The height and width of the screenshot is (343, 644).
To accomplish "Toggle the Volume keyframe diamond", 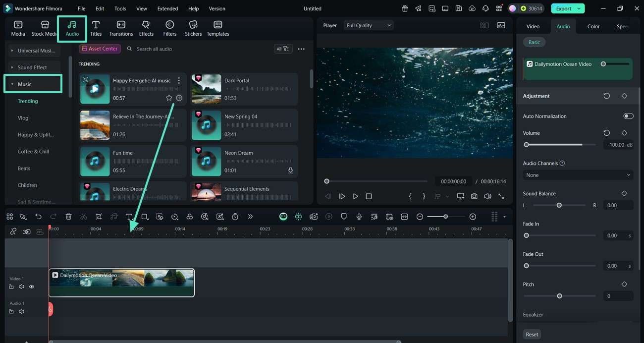I will point(624,133).
